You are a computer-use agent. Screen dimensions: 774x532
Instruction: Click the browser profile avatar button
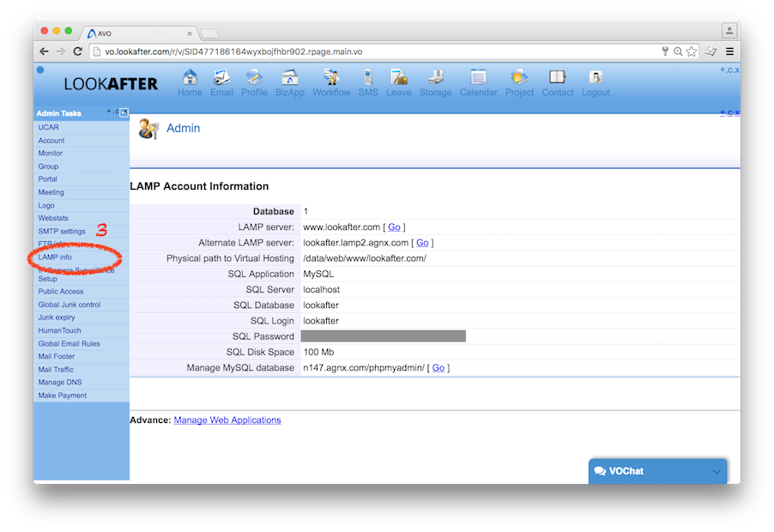(x=729, y=31)
